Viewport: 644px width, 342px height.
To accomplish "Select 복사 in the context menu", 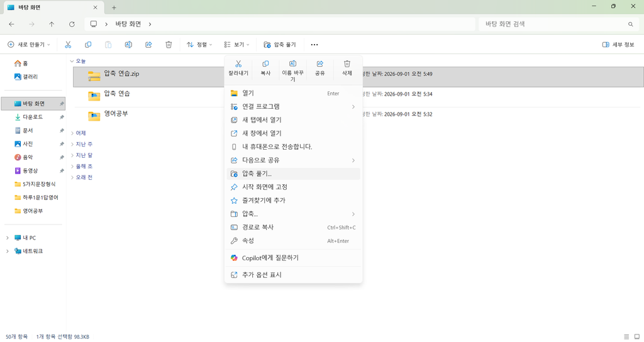I will point(266,68).
